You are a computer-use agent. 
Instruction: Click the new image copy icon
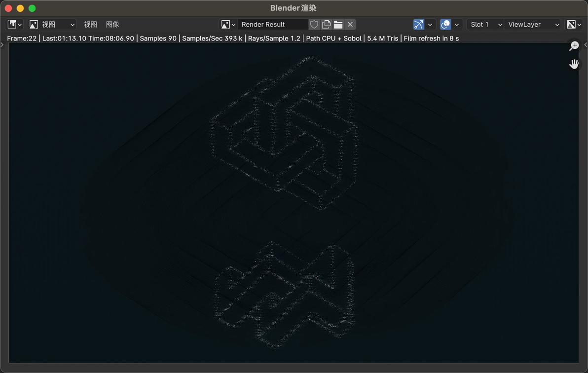[x=326, y=24]
